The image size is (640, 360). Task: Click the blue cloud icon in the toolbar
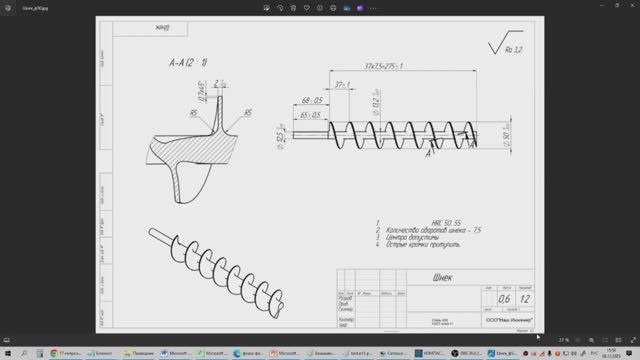(347, 8)
